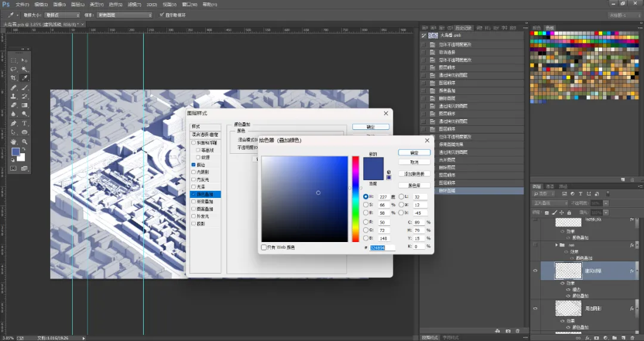The height and width of the screenshot is (341, 644).
Task: Click the foreground blue color swatch
Action: [16, 151]
